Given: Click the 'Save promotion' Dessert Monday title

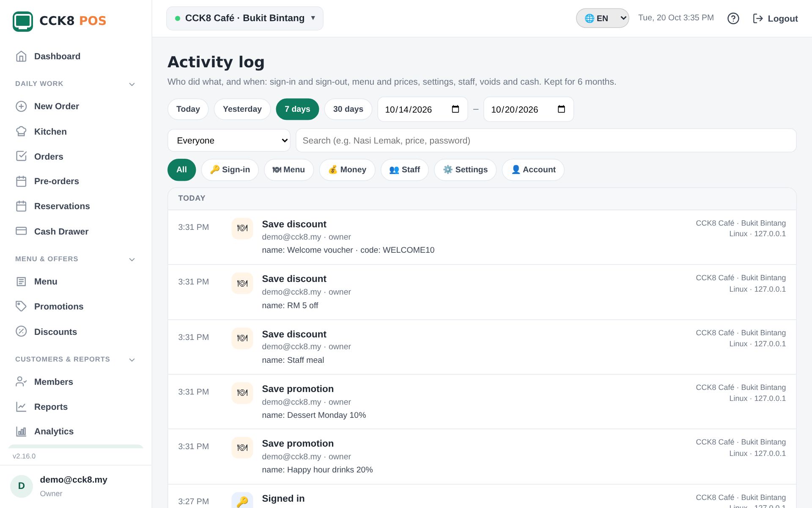Looking at the screenshot, I should 298,389.
